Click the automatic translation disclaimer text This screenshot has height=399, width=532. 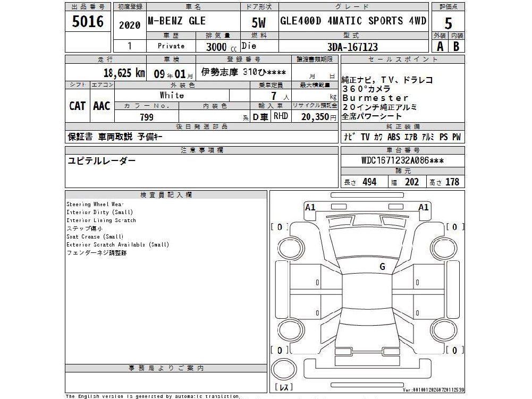[x=153, y=396]
